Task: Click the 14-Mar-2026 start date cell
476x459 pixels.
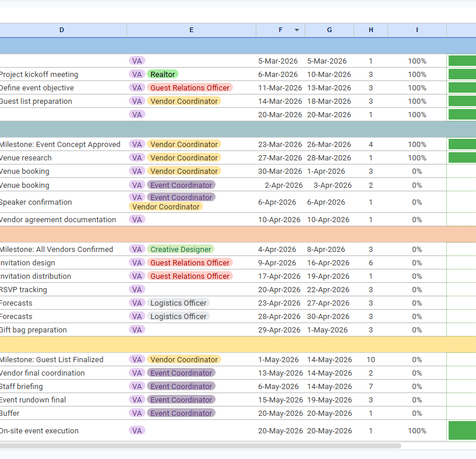Action: 280,101
